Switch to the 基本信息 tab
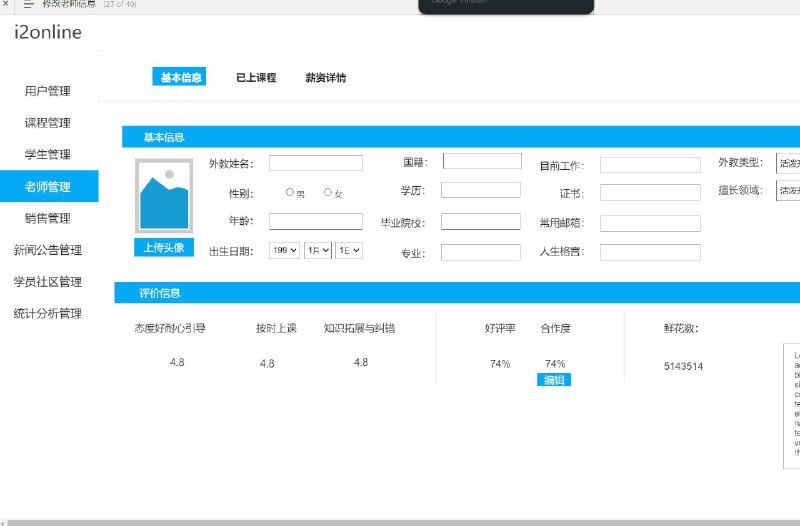800x526 pixels. [179, 77]
